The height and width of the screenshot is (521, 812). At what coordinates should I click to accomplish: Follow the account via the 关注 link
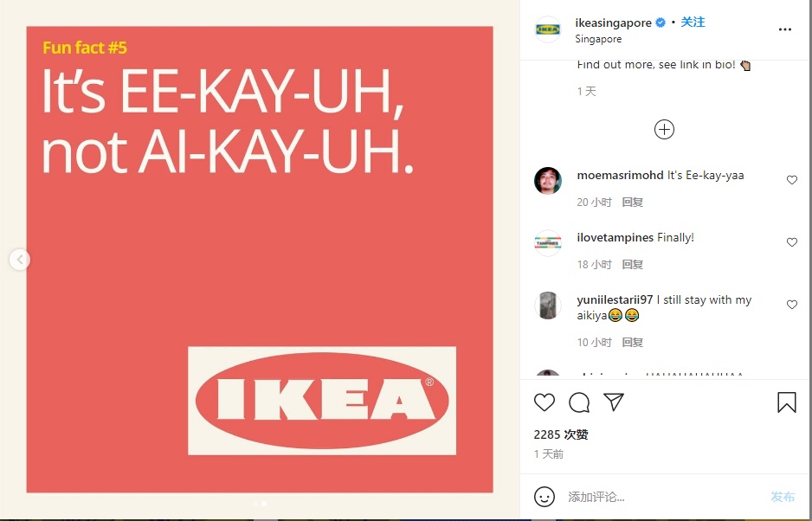pos(693,22)
